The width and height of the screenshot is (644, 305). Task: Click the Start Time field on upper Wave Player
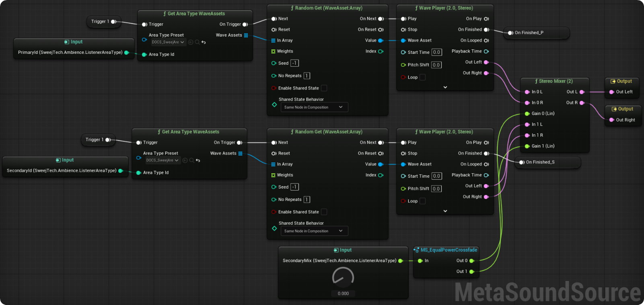pos(436,52)
